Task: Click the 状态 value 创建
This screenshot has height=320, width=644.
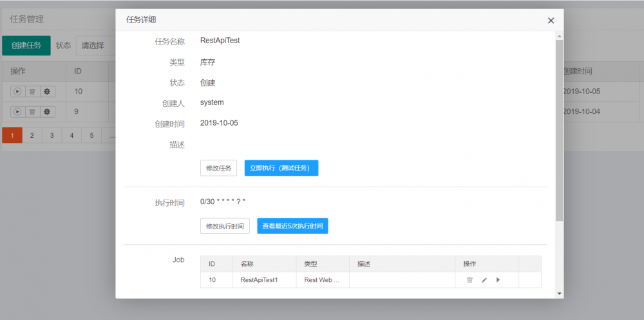Action: [208, 83]
